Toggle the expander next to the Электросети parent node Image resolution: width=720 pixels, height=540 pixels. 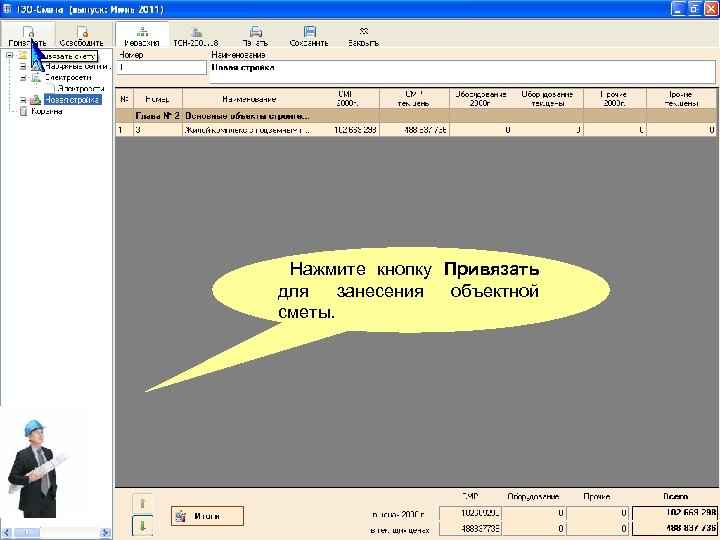(x=23, y=78)
